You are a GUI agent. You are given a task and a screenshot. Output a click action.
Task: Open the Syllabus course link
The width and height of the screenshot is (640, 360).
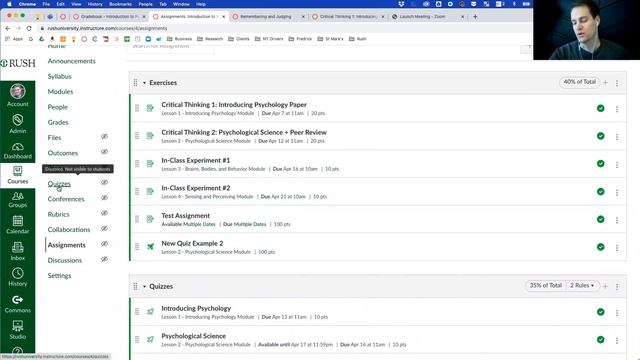(x=59, y=76)
